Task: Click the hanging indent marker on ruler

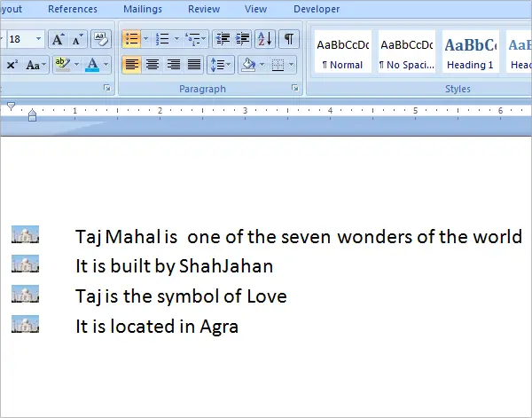Action: click(32, 113)
